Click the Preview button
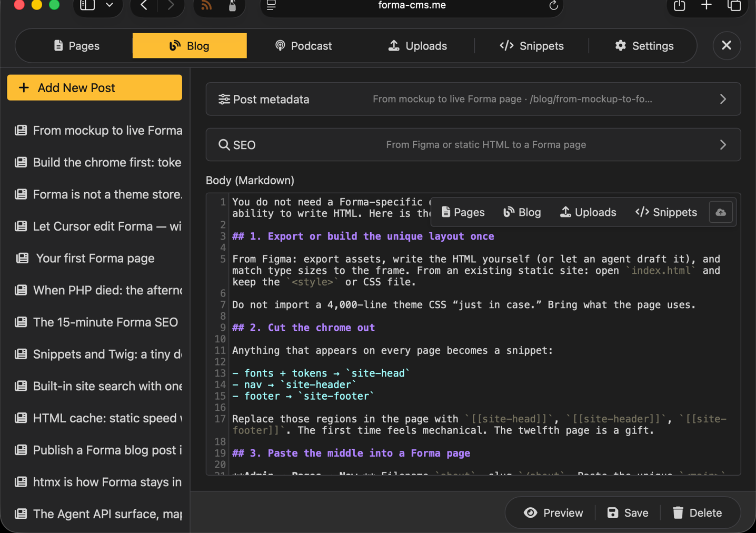 (x=553, y=513)
